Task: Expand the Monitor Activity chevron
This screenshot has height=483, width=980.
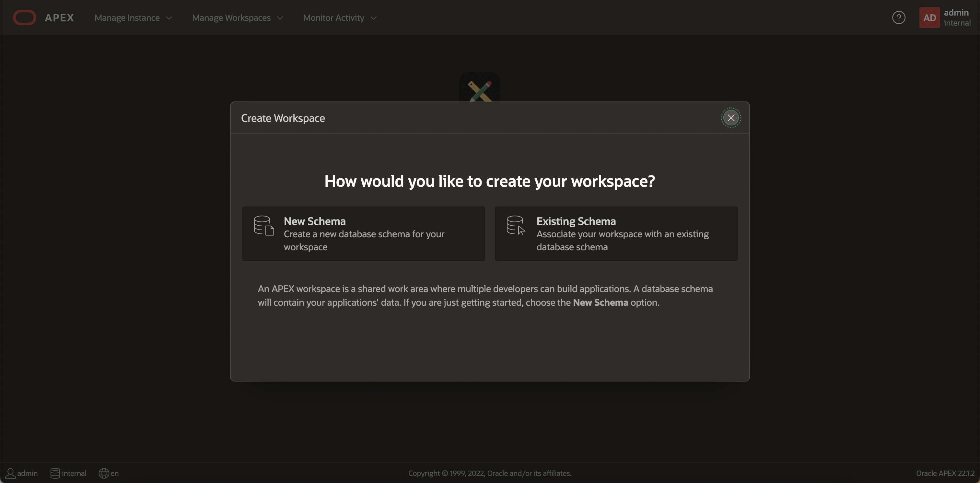Action: 374,18
